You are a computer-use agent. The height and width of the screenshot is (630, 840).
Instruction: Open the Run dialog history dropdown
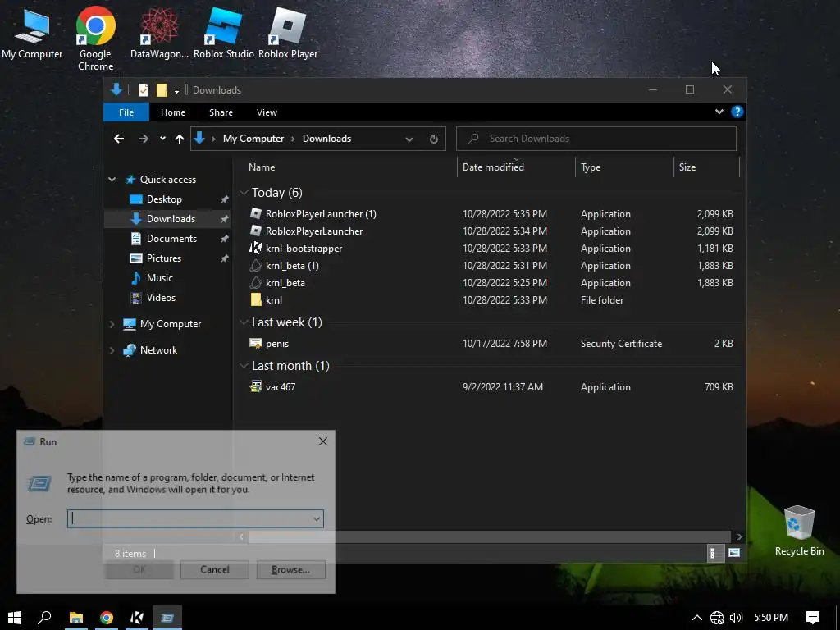[x=317, y=518]
